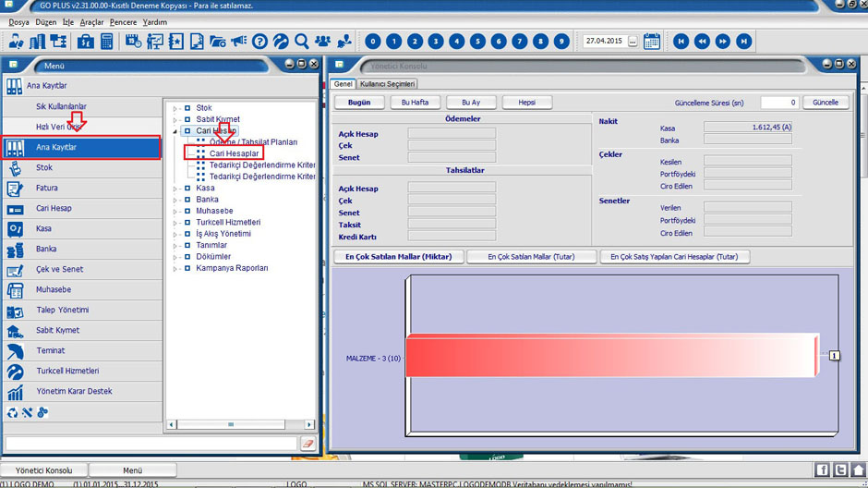This screenshot has height=488, width=868.
Task: Click the users group toolbar icon
Action: click(323, 42)
